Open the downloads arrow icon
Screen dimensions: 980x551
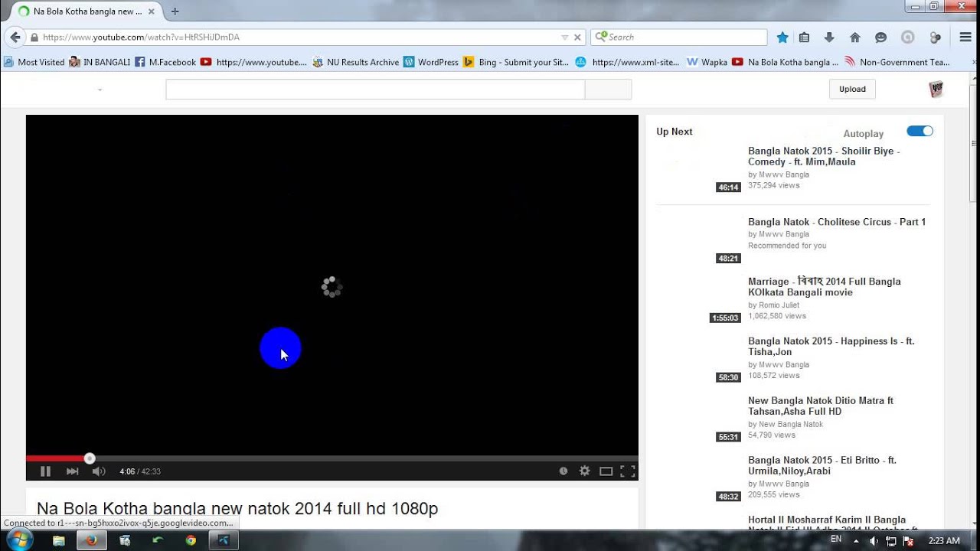pos(829,37)
